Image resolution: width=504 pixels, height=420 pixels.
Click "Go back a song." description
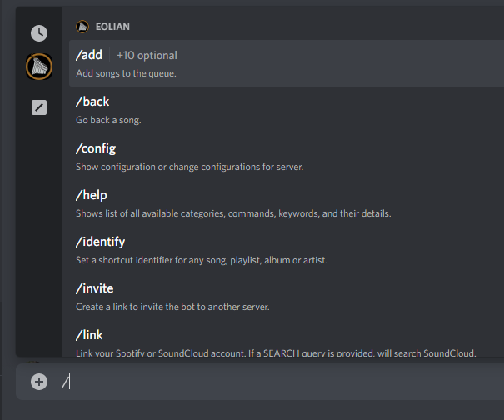pos(109,120)
